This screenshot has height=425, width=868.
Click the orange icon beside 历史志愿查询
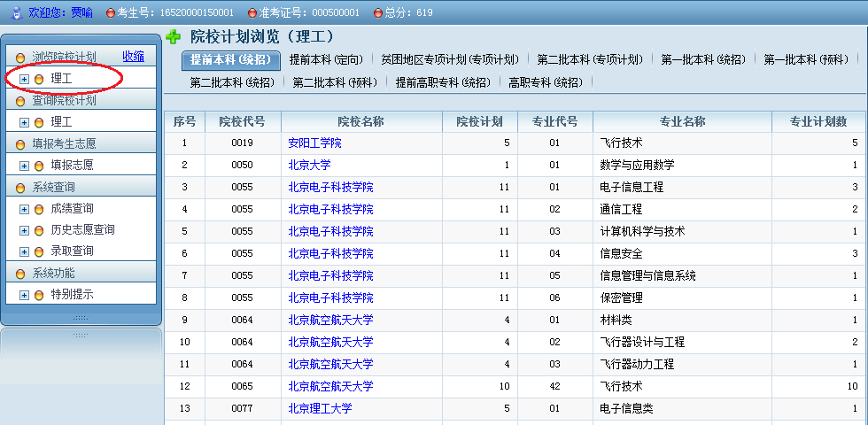(39, 230)
